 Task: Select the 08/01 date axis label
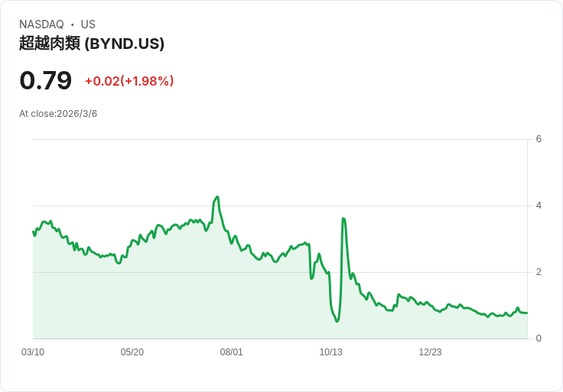(232, 352)
